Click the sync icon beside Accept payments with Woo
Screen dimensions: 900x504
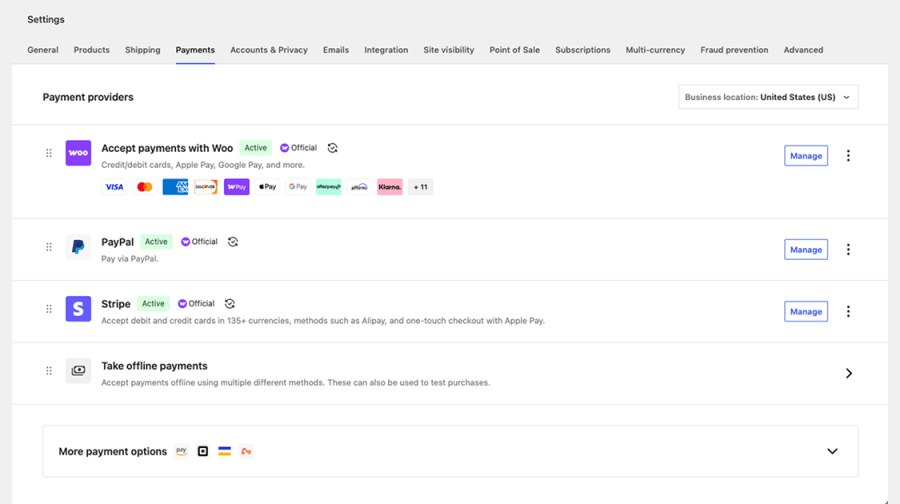332,148
